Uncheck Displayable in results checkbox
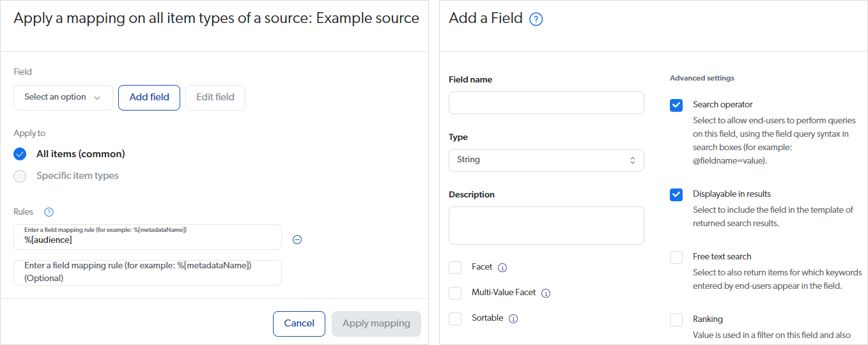 click(676, 195)
